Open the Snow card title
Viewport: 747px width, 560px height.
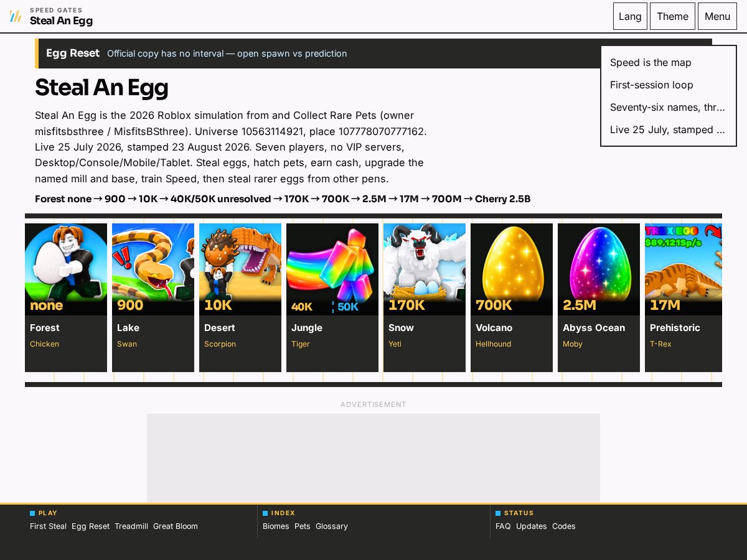pyautogui.click(x=401, y=328)
